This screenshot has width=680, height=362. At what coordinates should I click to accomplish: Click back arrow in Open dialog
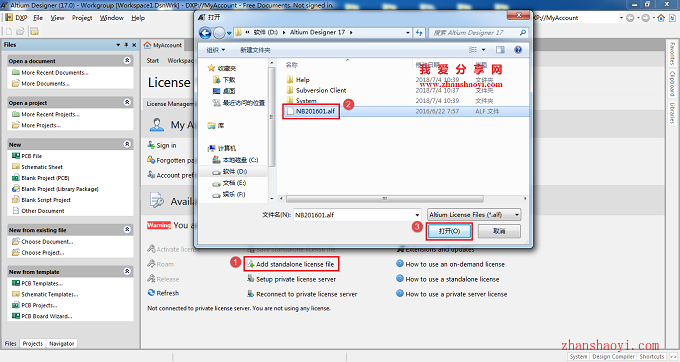[x=205, y=33]
